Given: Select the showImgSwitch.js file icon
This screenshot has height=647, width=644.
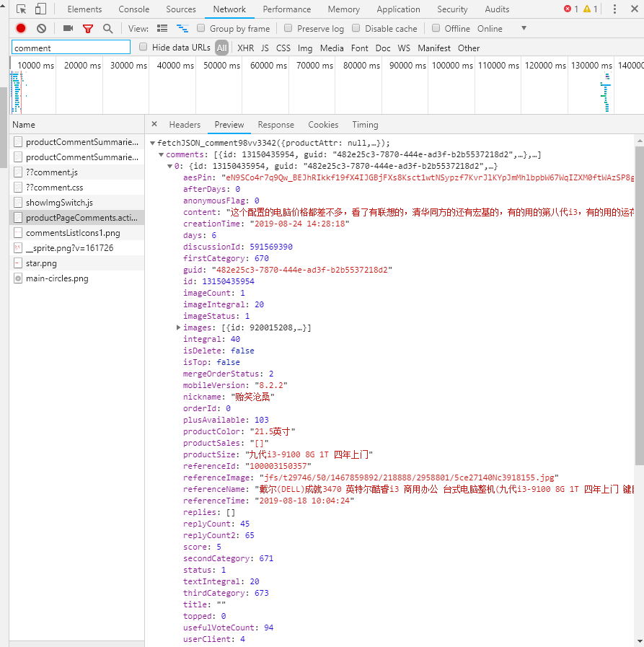Looking at the screenshot, I should tap(18, 203).
